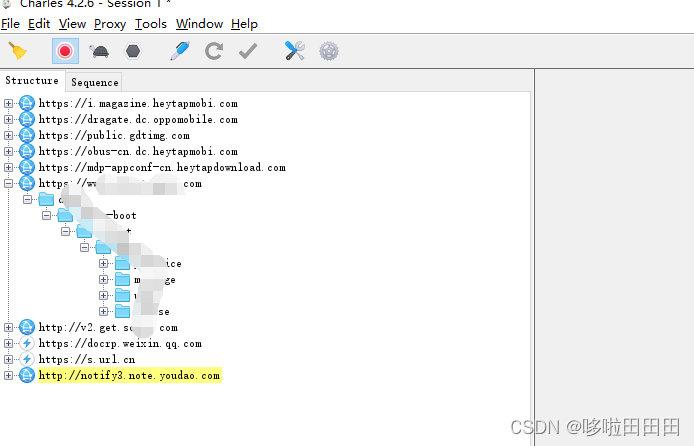
Task: Select the compose pen tool
Action: [180, 51]
